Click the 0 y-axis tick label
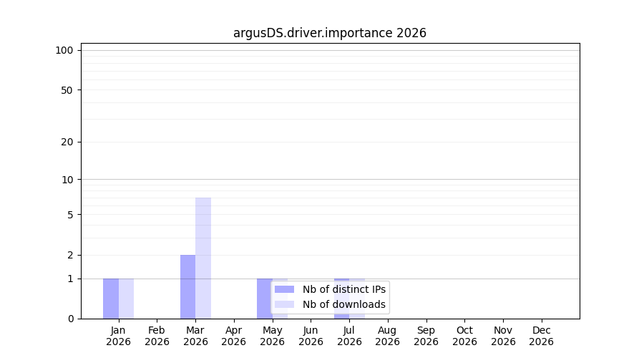Viewport: 644px width, 358px height. [71, 319]
